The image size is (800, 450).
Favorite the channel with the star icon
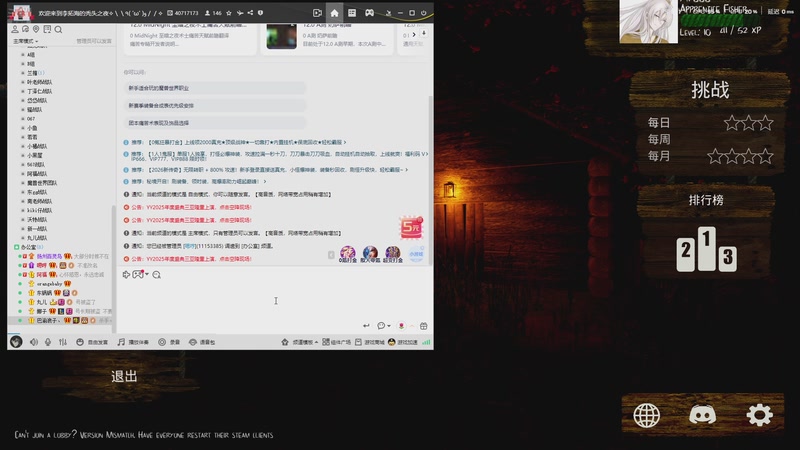coord(229,13)
